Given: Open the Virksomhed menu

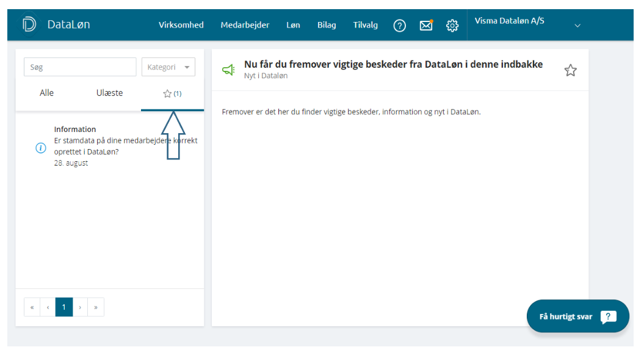Looking at the screenshot, I should (181, 25).
